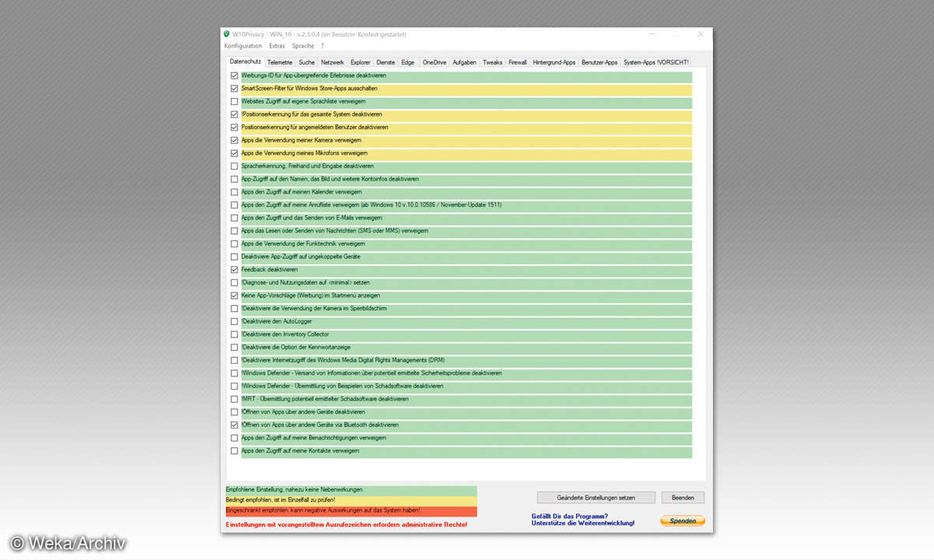The image size is (934, 560).
Task: Click the text 'Gefällt Dir das Programm?'
Action: click(x=570, y=516)
